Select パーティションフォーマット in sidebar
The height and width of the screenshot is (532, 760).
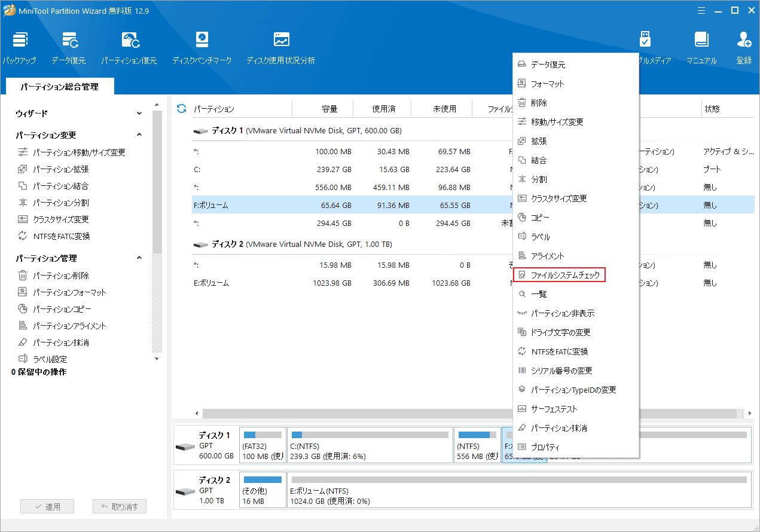[x=62, y=292]
